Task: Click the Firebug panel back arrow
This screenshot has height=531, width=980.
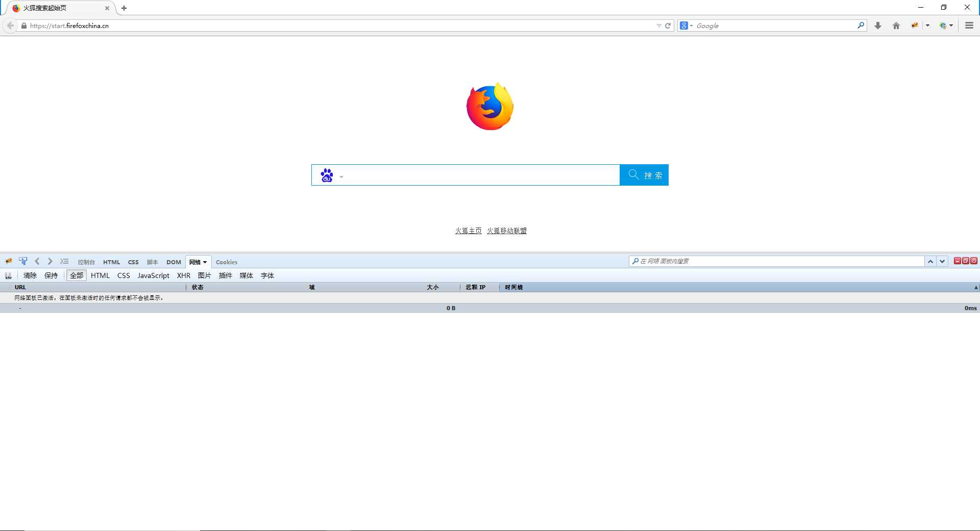Action: pos(37,261)
